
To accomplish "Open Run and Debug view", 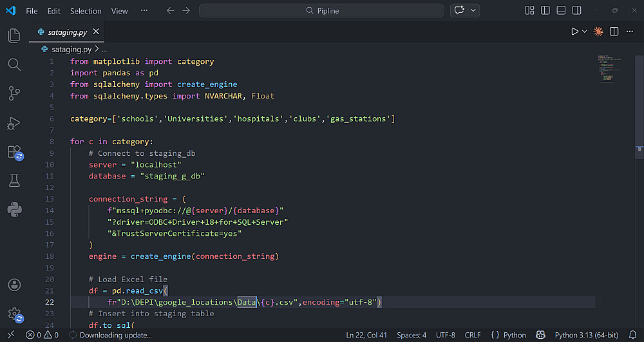I will tap(14, 123).
